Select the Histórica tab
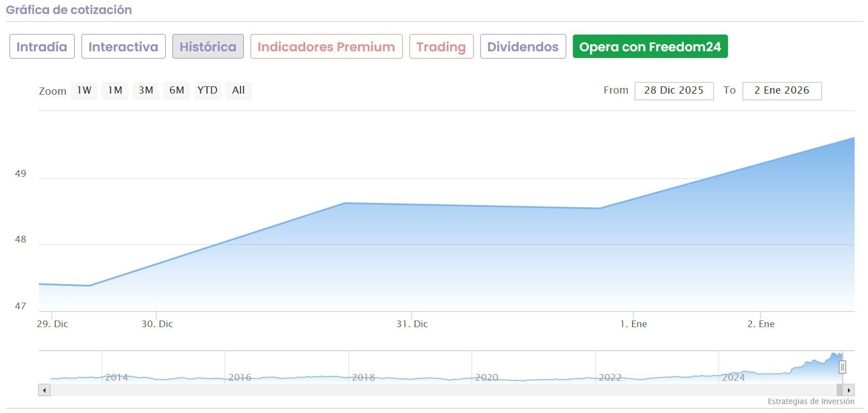 pyautogui.click(x=208, y=47)
